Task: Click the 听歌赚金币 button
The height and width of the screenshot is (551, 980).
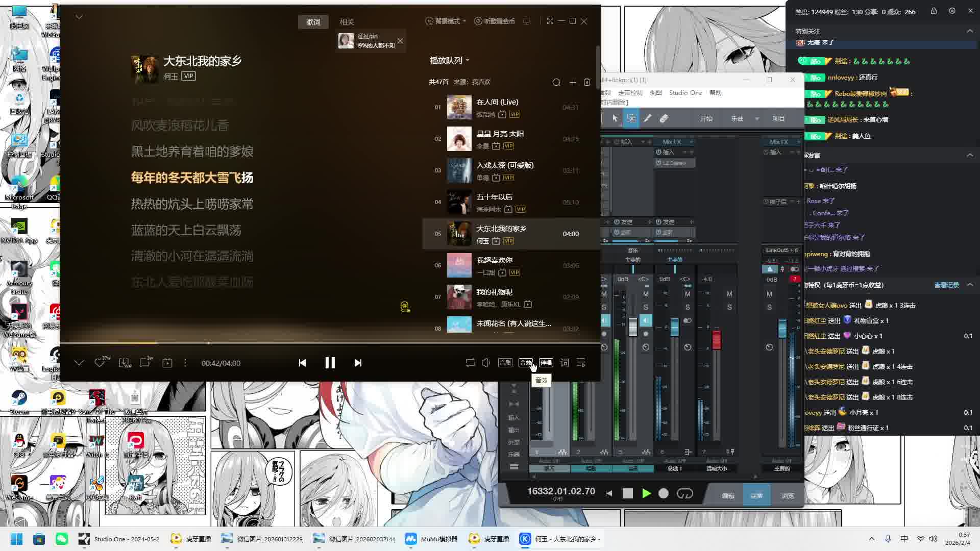Action: (494, 21)
